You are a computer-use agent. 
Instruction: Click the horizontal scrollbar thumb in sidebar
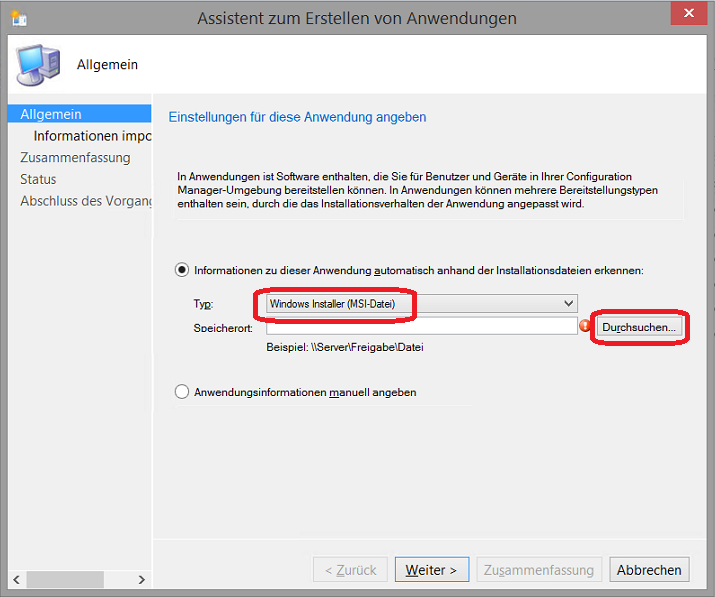(65, 580)
